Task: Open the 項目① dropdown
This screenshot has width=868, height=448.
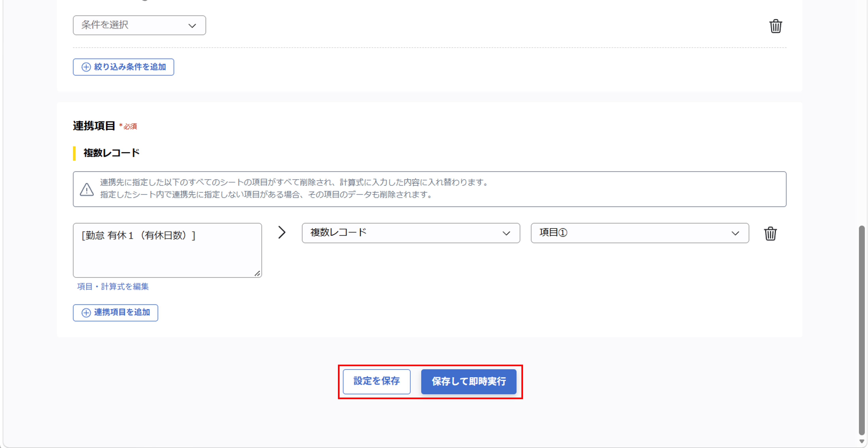Action: pos(640,233)
